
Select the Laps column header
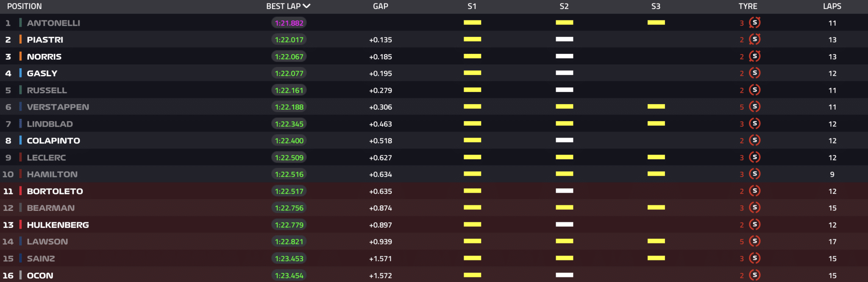click(x=832, y=6)
